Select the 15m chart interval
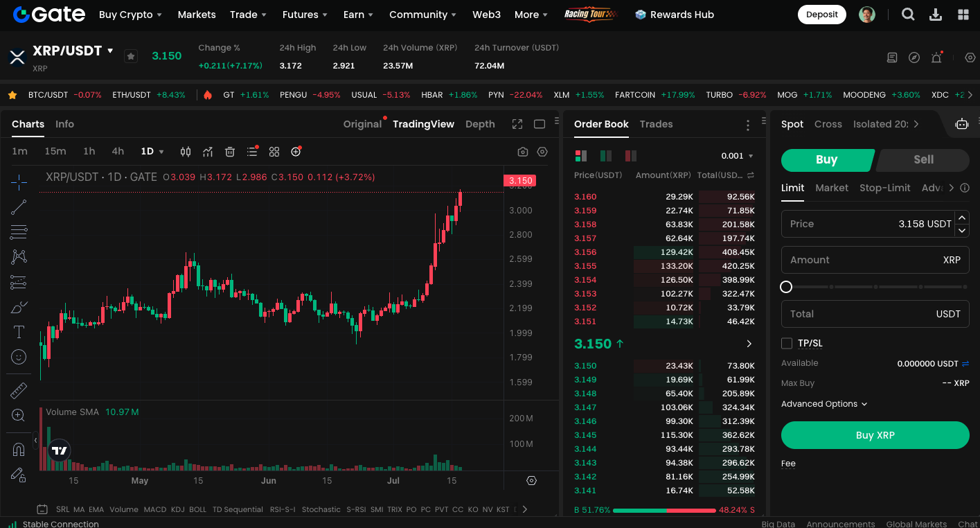Screen dimensions: 980x528 55,151
